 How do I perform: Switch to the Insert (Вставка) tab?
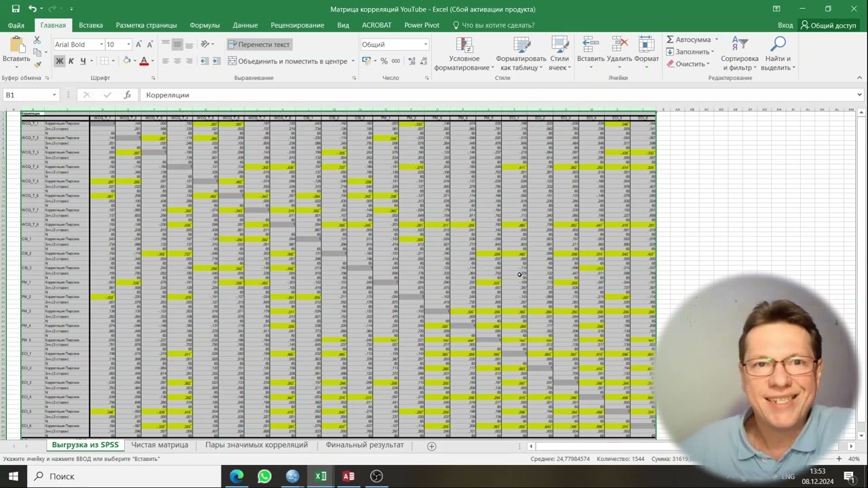click(x=91, y=25)
